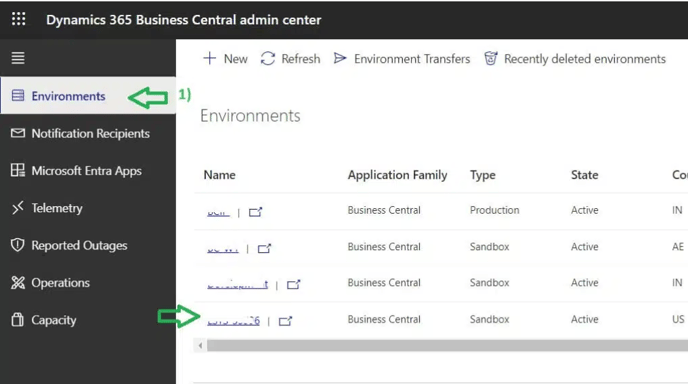Sort by Type column header
This screenshot has width=688, height=384.
pos(483,175)
